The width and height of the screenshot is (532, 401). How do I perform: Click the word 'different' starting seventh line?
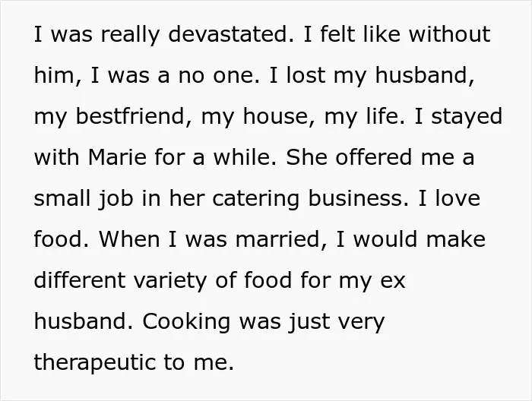pyautogui.click(x=80, y=280)
